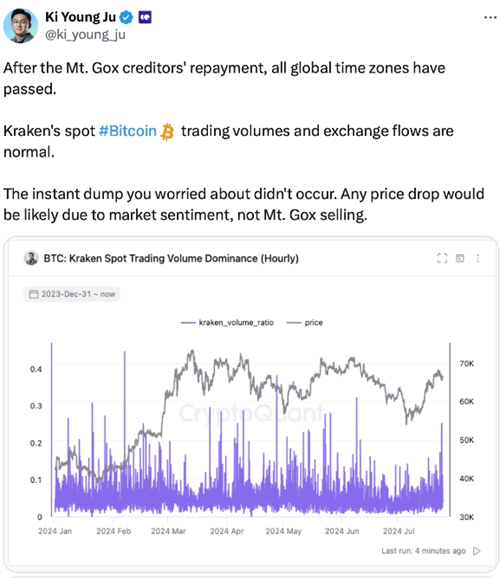Open the tweet's three-dot more menu
The height and width of the screenshot is (578, 500).
coord(490,17)
